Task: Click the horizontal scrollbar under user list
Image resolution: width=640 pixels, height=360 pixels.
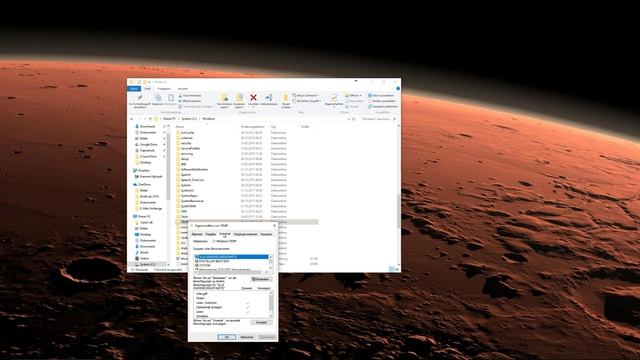Action: (231, 272)
